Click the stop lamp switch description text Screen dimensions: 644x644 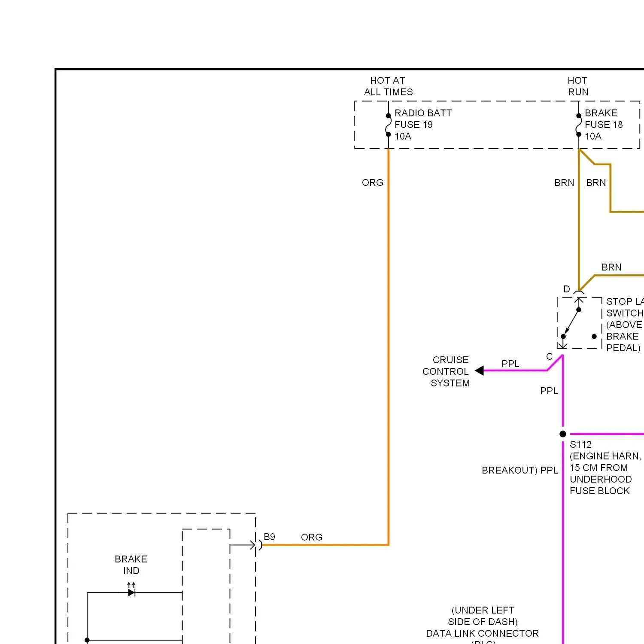point(625,325)
